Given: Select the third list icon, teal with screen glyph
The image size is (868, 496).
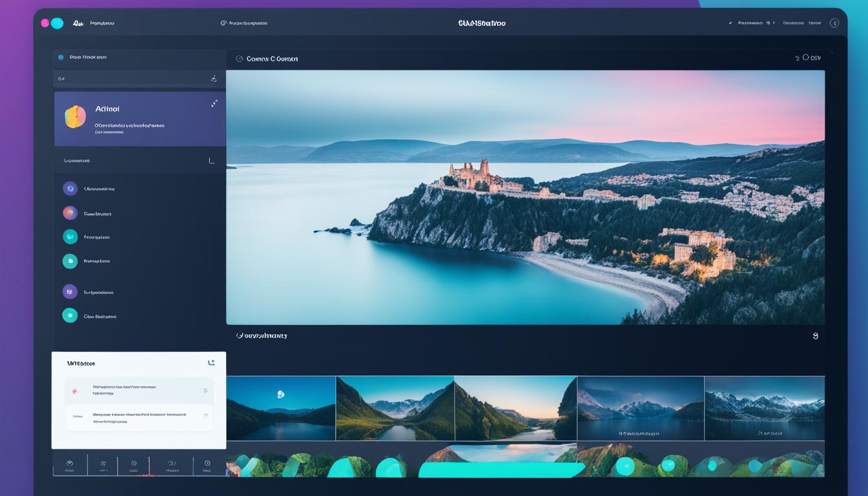Looking at the screenshot, I should tap(70, 237).
